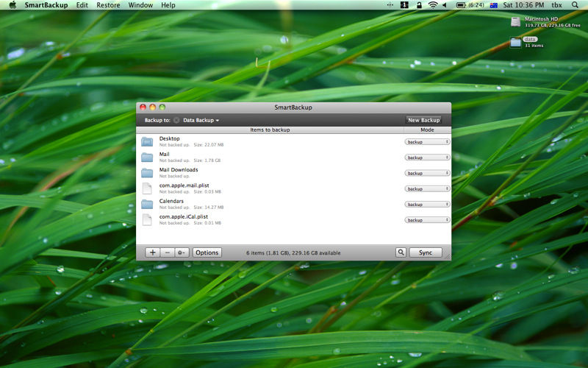
Task: Open mode dropdown for Calendars row
Action: pyautogui.click(x=427, y=205)
